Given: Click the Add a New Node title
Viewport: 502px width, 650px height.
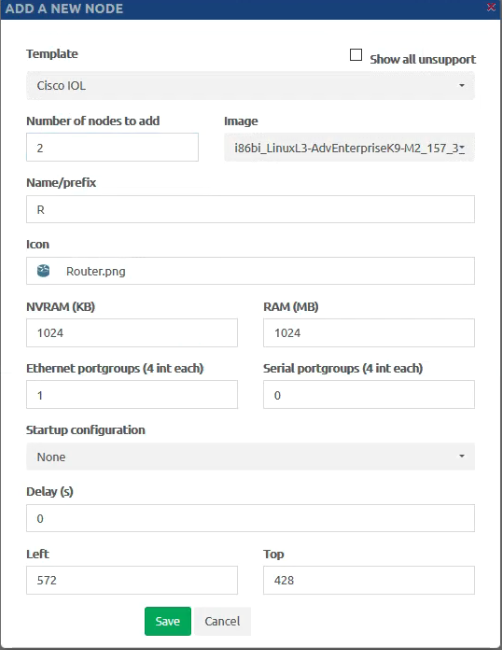Looking at the screenshot, I should [64, 9].
